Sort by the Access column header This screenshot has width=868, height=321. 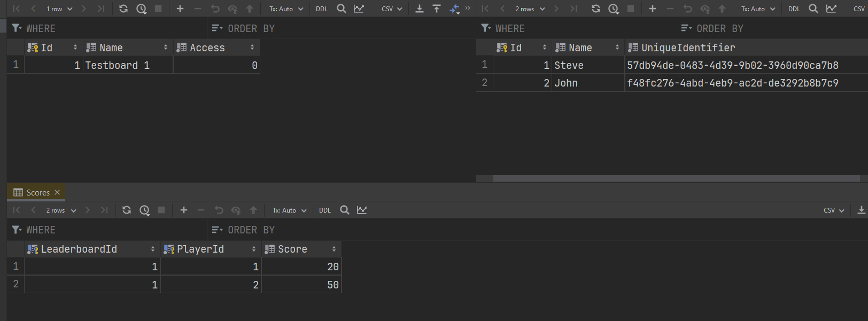(x=216, y=48)
